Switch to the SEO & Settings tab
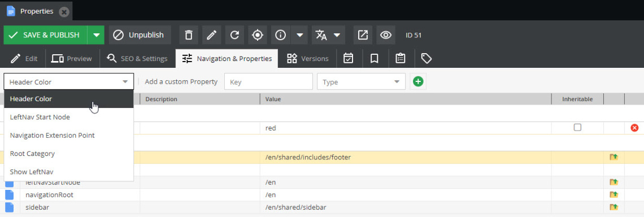The width and height of the screenshot is (644, 217). pyautogui.click(x=137, y=59)
